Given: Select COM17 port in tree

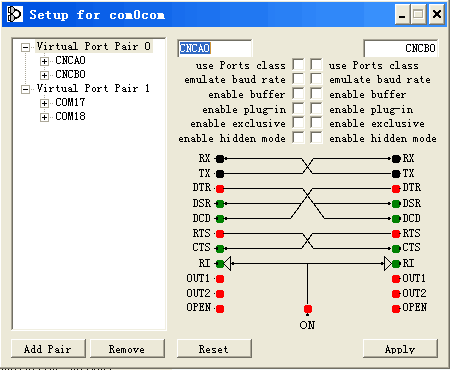Looking at the screenshot, I should coord(70,102).
